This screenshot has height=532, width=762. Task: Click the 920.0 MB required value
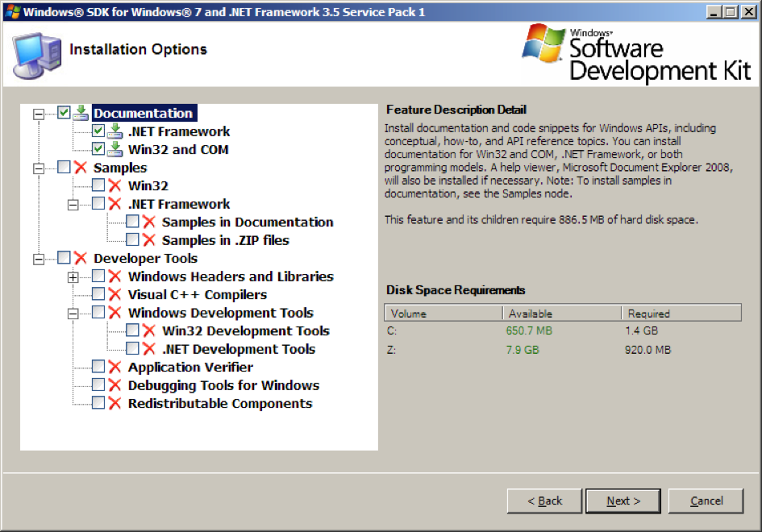[x=647, y=350]
